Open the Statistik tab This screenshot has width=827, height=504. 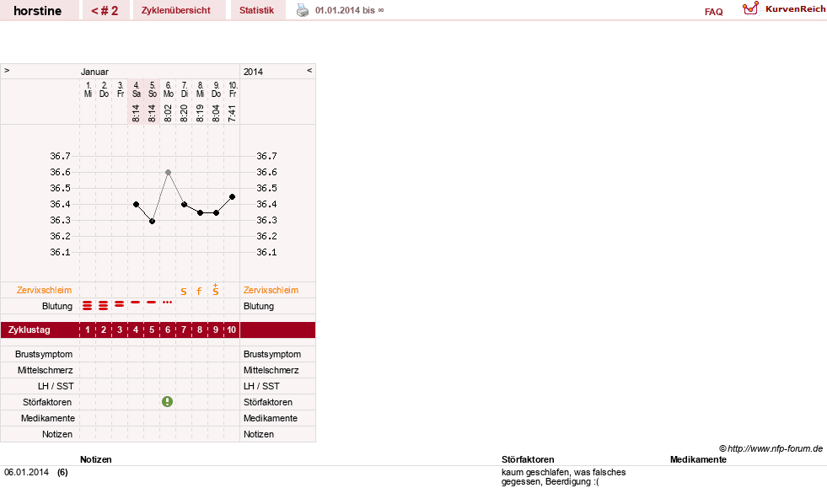click(257, 11)
